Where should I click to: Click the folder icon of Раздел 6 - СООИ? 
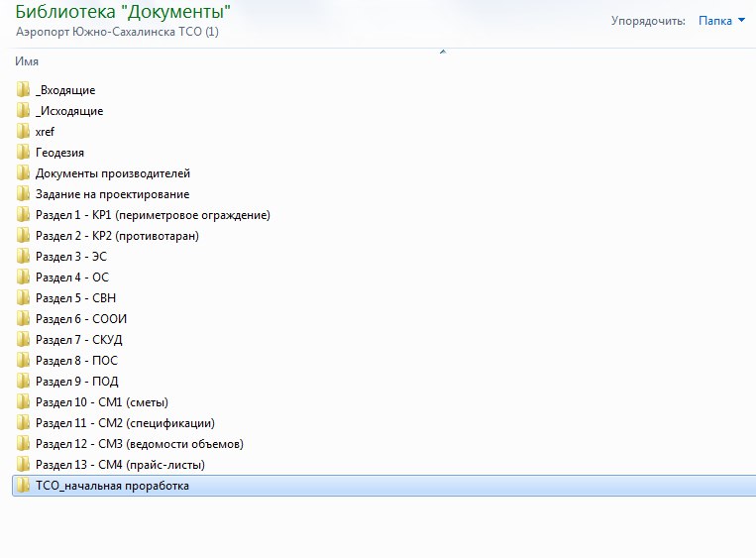click(x=23, y=318)
